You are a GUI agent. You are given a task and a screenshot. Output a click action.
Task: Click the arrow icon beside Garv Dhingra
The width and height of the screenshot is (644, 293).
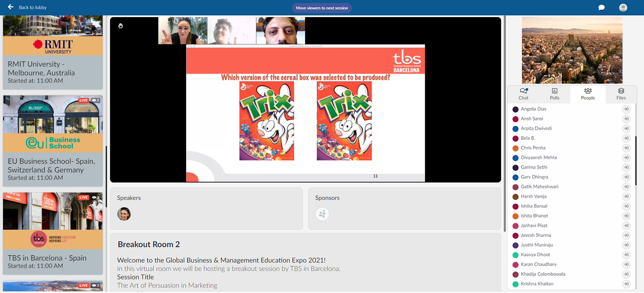[x=626, y=177]
